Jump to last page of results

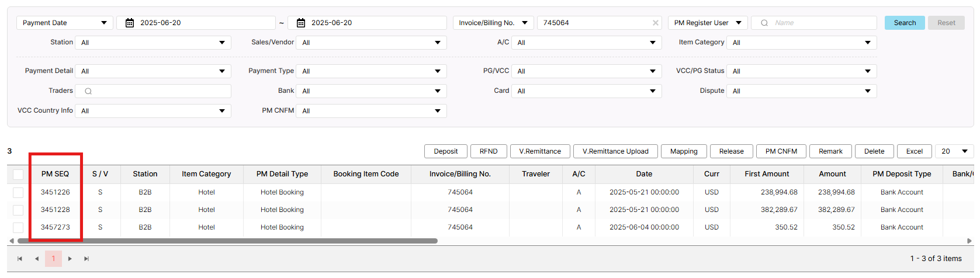[x=86, y=259]
